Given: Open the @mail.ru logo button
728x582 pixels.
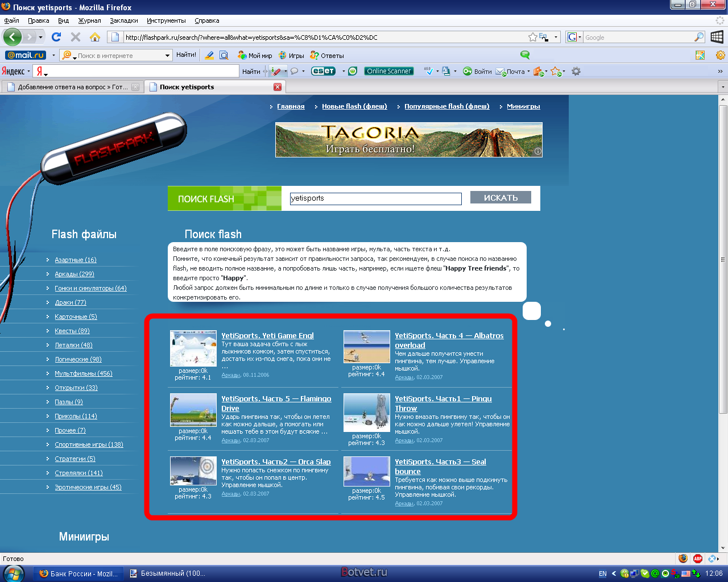Looking at the screenshot, I should click(x=26, y=55).
